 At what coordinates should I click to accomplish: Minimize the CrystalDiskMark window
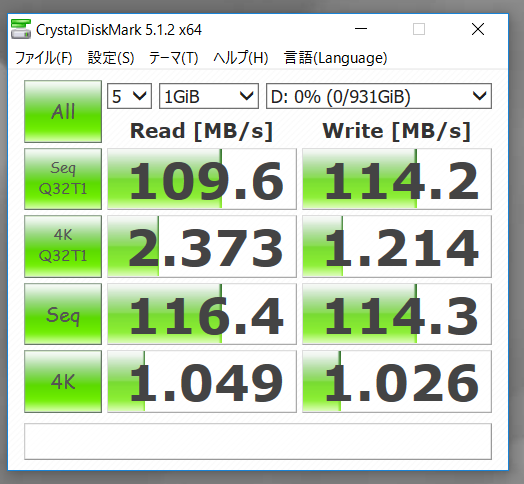(x=361, y=29)
